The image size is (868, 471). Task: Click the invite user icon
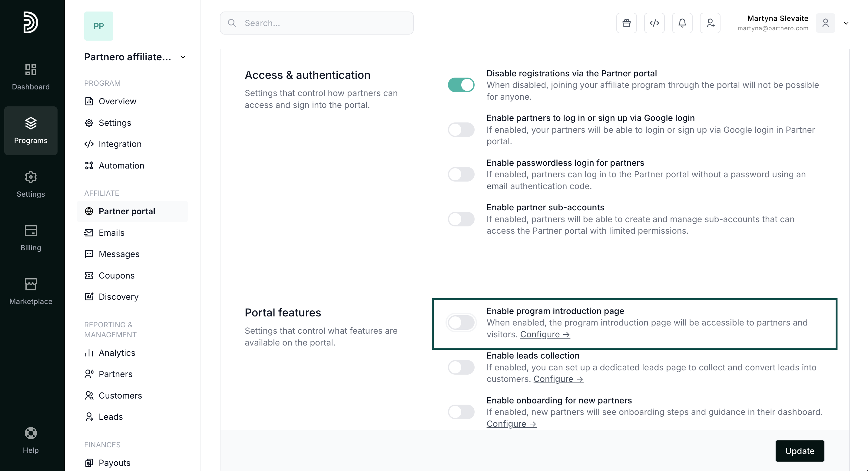710,23
